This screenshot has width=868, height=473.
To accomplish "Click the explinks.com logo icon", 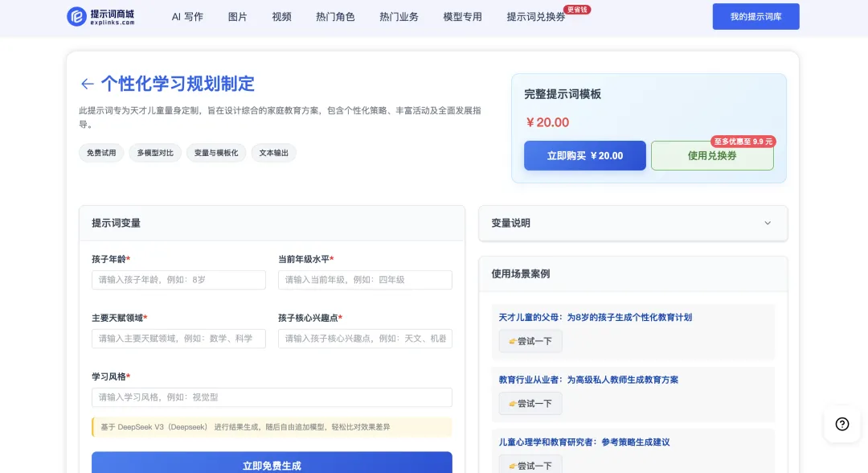I will pos(76,17).
